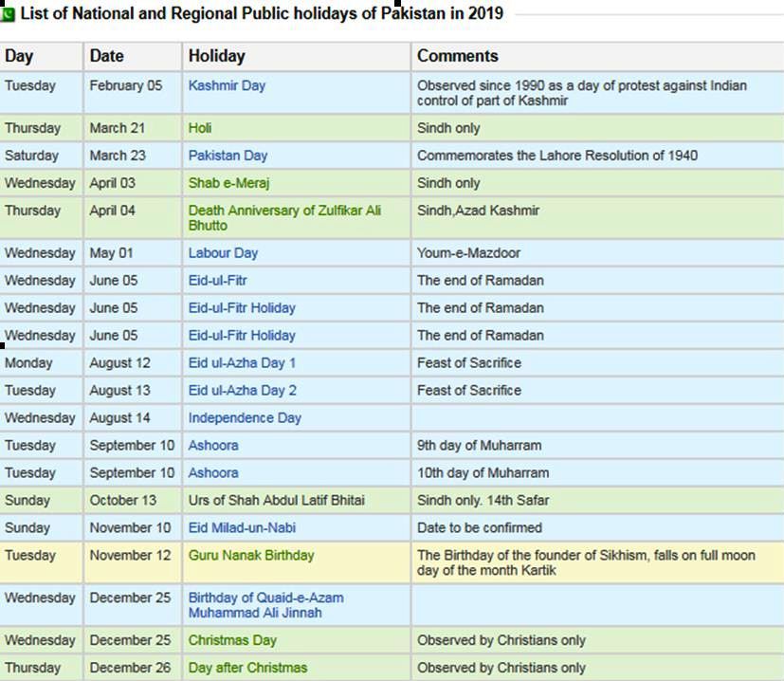Click the Christmas Day link
This screenshot has height=681, width=784.
[x=232, y=640]
